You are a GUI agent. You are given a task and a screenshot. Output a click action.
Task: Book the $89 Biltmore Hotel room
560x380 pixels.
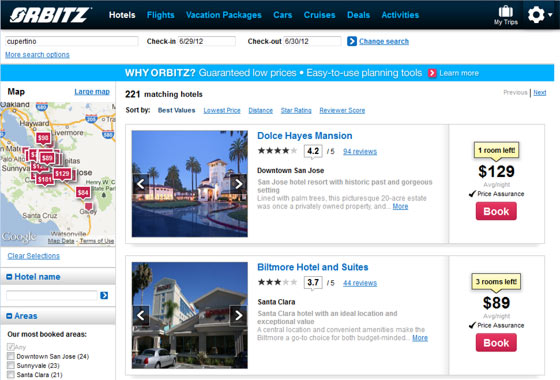pyautogui.click(x=496, y=342)
